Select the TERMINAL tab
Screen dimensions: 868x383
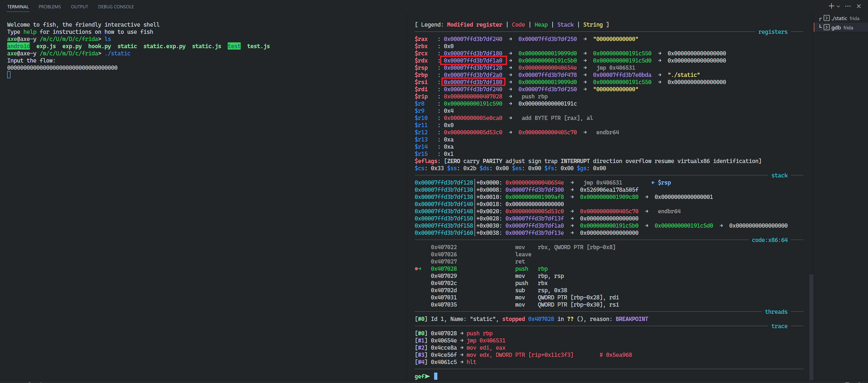[x=18, y=7]
